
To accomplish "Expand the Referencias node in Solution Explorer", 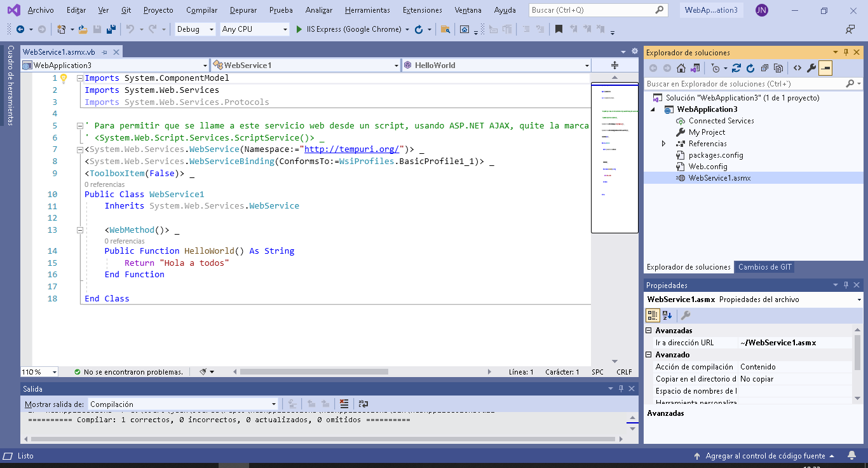I will [664, 144].
